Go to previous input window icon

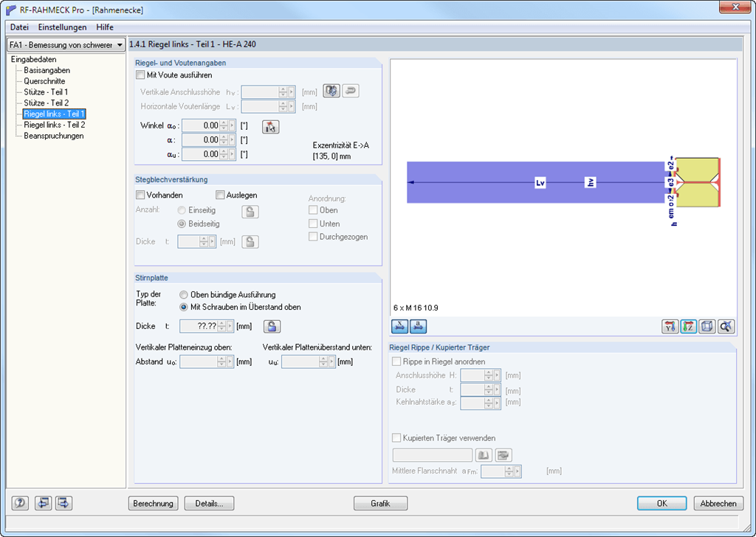[x=43, y=503]
